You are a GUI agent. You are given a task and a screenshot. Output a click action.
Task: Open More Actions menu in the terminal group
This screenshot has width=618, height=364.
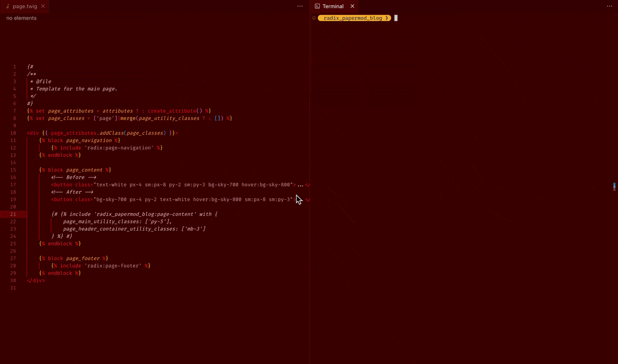tap(609, 6)
